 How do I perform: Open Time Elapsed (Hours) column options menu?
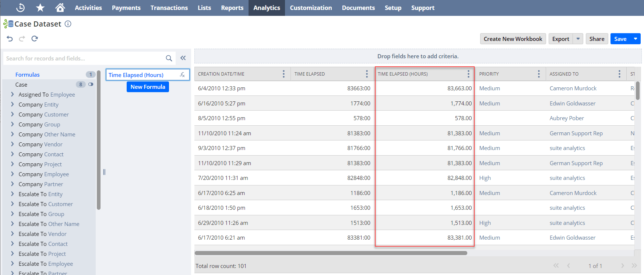[468, 74]
